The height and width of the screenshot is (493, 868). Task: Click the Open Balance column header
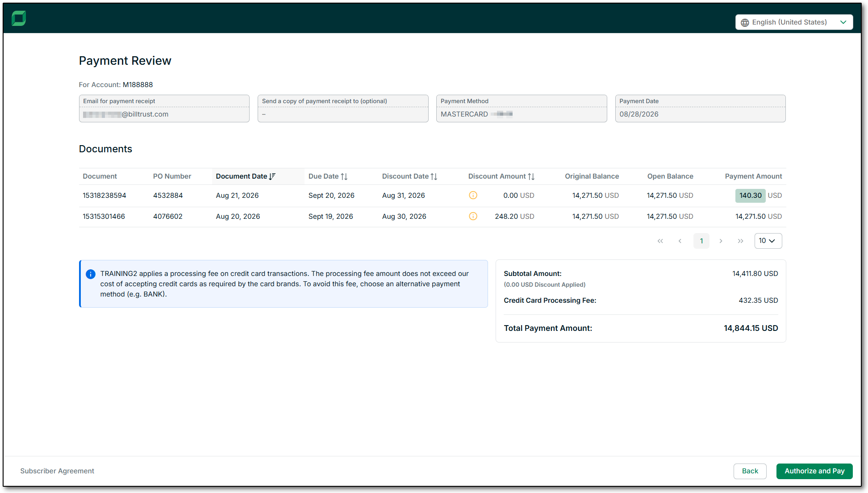click(670, 176)
